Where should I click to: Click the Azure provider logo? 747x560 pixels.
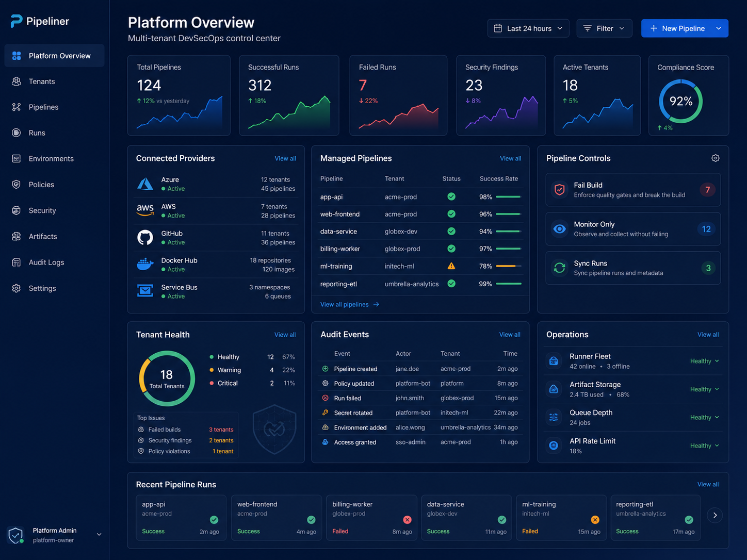145,184
